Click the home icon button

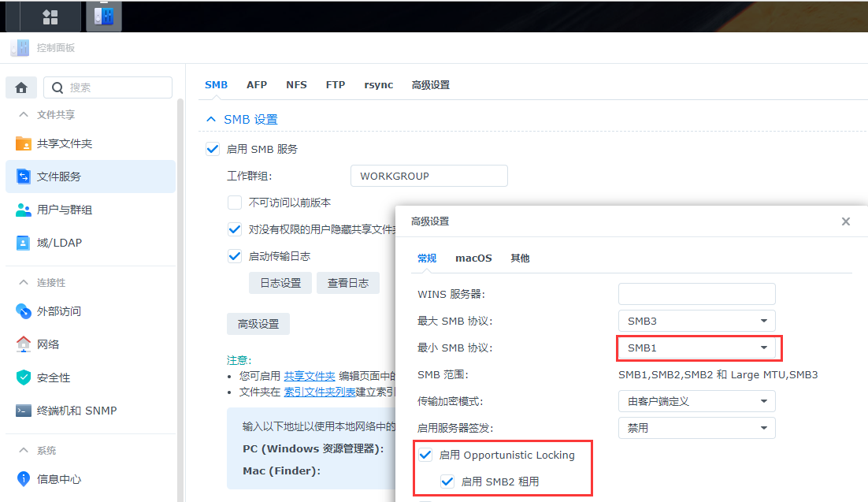(21, 87)
